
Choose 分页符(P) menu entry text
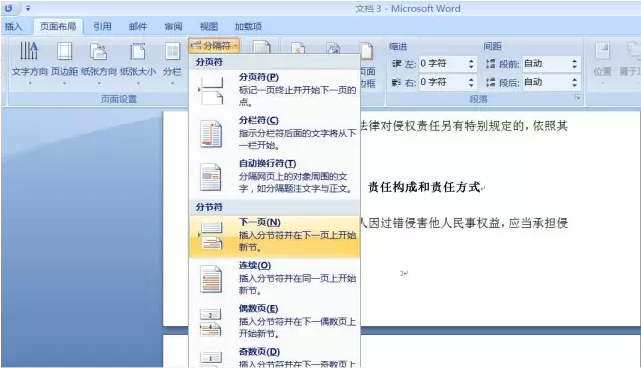[x=259, y=77]
